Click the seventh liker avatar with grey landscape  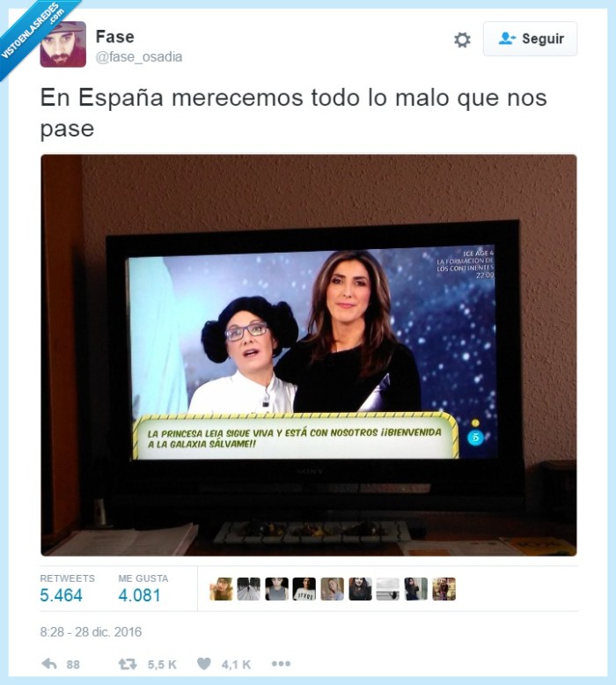click(x=388, y=589)
